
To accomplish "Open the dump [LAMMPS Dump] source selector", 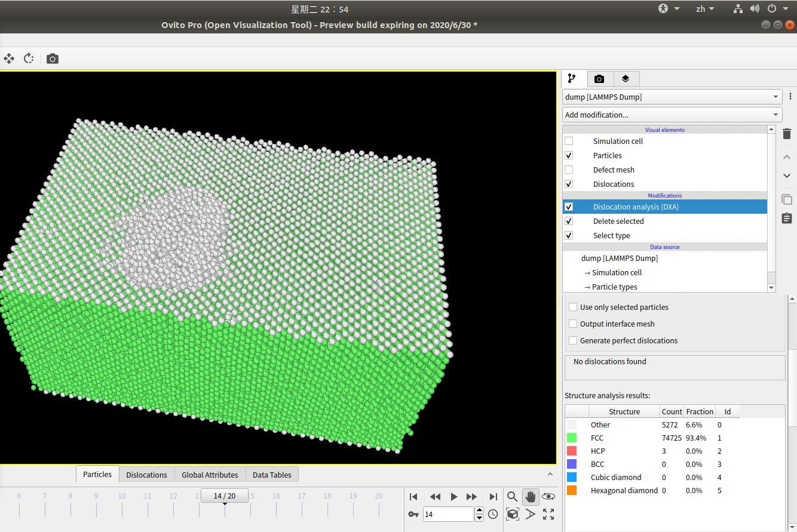I will point(672,96).
